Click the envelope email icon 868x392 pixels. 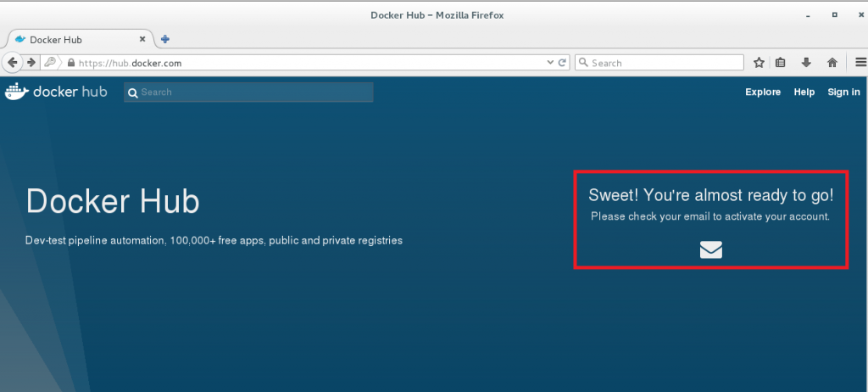(x=711, y=250)
